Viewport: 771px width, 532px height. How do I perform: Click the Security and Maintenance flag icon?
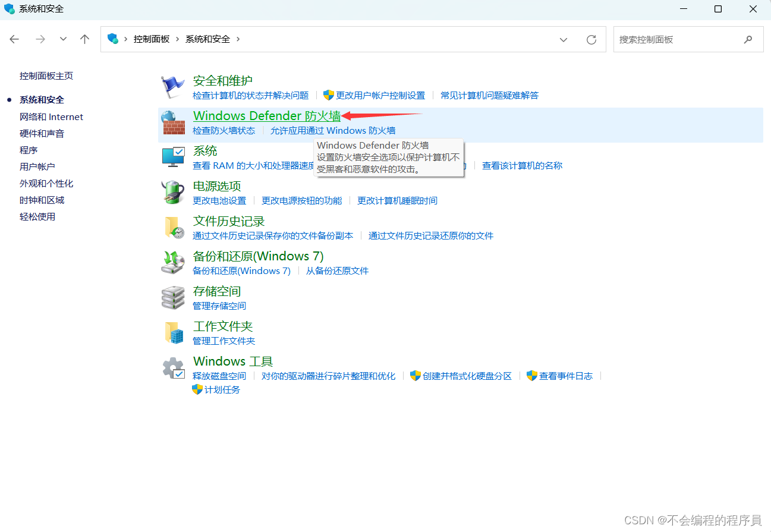pos(173,87)
